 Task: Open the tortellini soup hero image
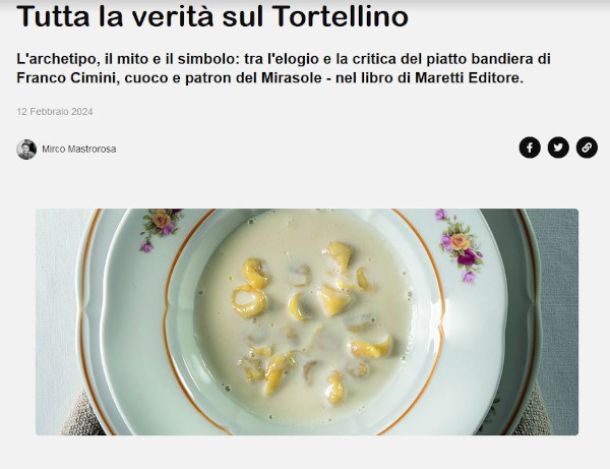(307, 322)
